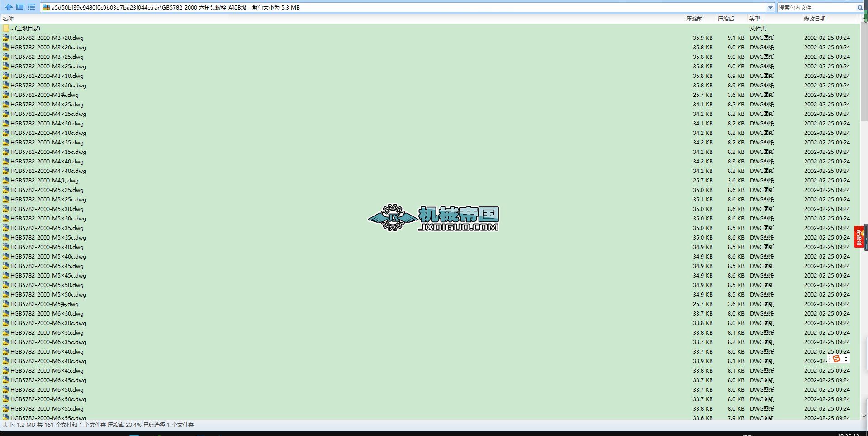The width and height of the screenshot is (868, 436).
Task: Select the 压缩前 column header
Action: (x=695, y=19)
